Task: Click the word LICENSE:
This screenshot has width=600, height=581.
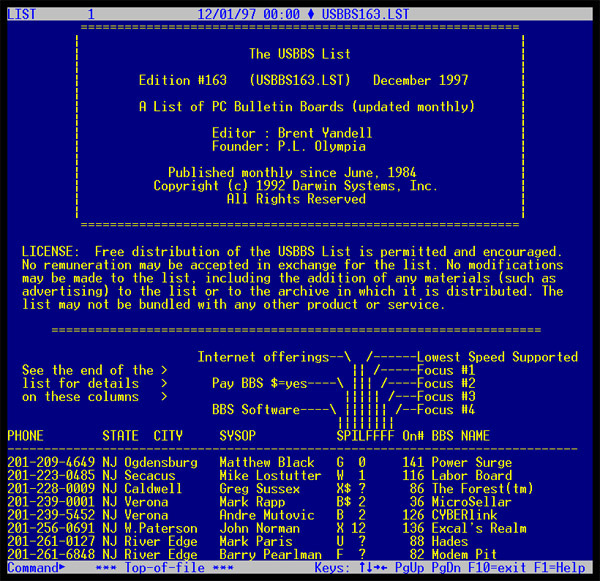Action: [x=51, y=252]
